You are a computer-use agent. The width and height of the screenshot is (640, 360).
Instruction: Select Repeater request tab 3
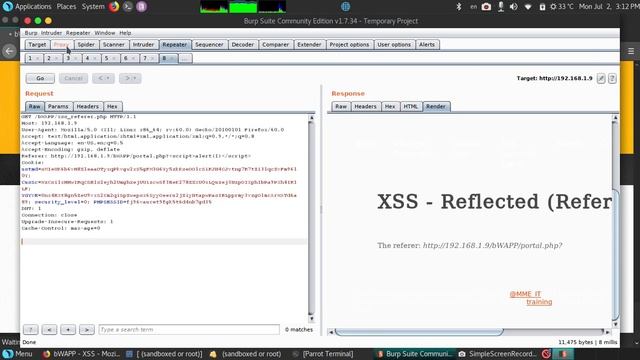[68, 58]
